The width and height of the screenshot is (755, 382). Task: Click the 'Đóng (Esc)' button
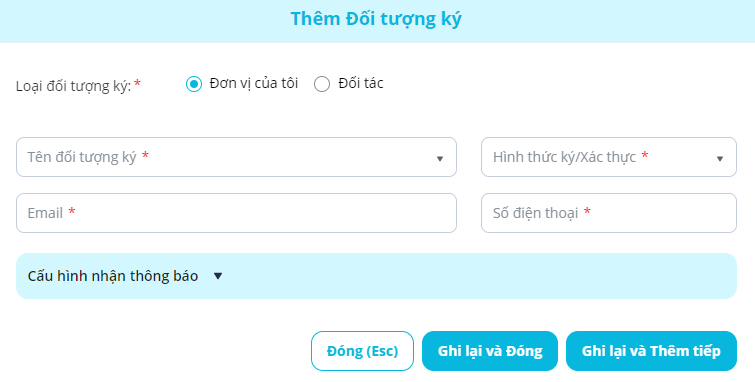(x=362, y=351)
